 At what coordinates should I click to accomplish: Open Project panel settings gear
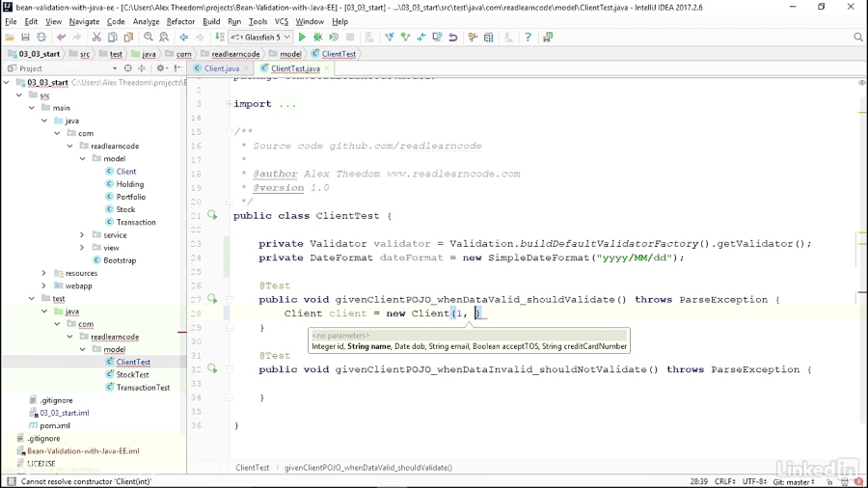[161, 68]
